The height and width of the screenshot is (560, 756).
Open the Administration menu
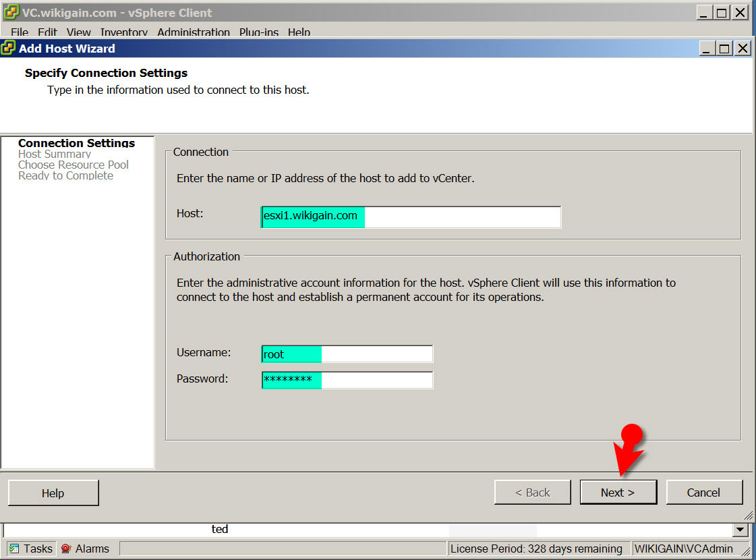(x=194, y=32)
